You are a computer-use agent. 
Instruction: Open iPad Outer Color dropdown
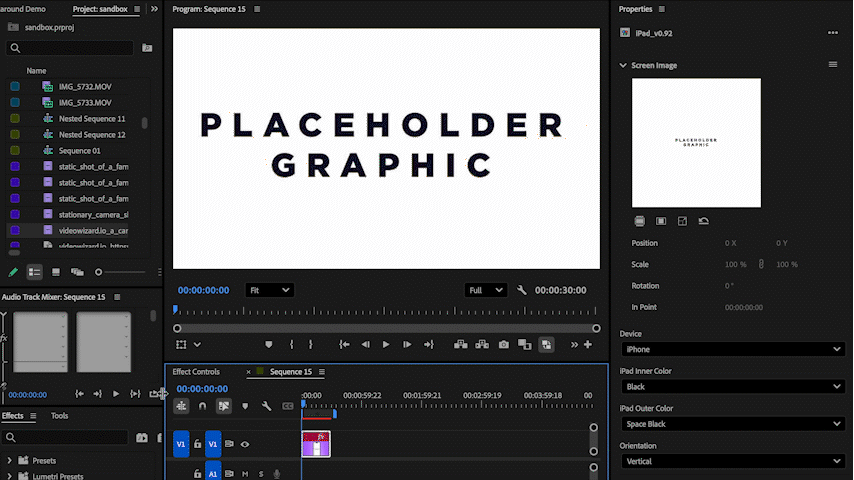[x=733, y=424]
